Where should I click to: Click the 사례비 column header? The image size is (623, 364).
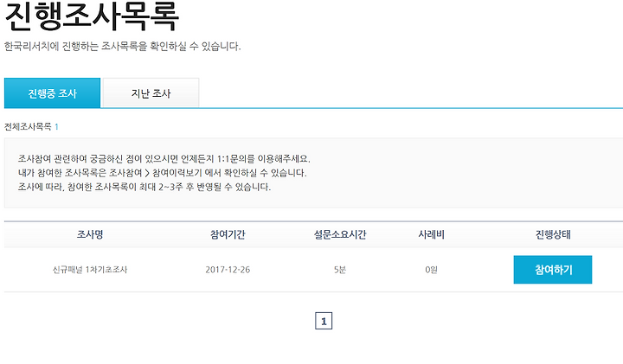tap(431, 234)
